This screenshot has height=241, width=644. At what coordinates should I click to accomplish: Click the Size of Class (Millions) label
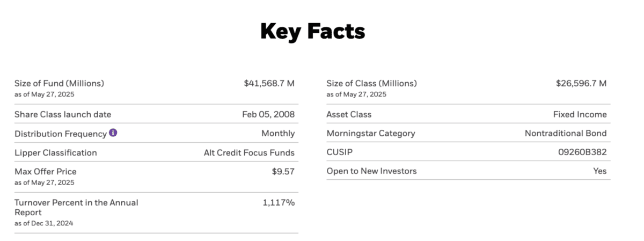pos(371,83)
